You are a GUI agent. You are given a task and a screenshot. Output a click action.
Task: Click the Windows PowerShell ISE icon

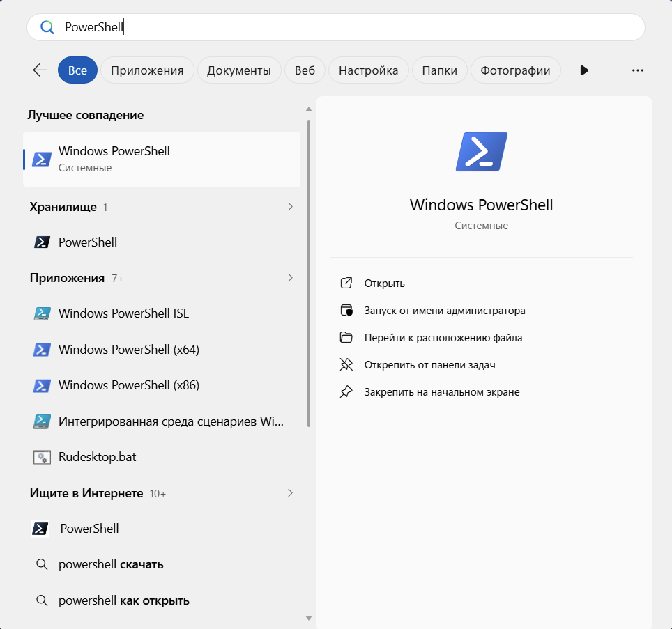[42, 313]
